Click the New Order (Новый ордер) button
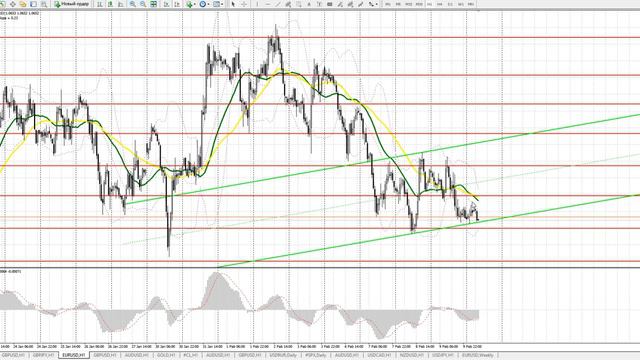This screenshot has height=360, width=640. [x=71, y=4]
